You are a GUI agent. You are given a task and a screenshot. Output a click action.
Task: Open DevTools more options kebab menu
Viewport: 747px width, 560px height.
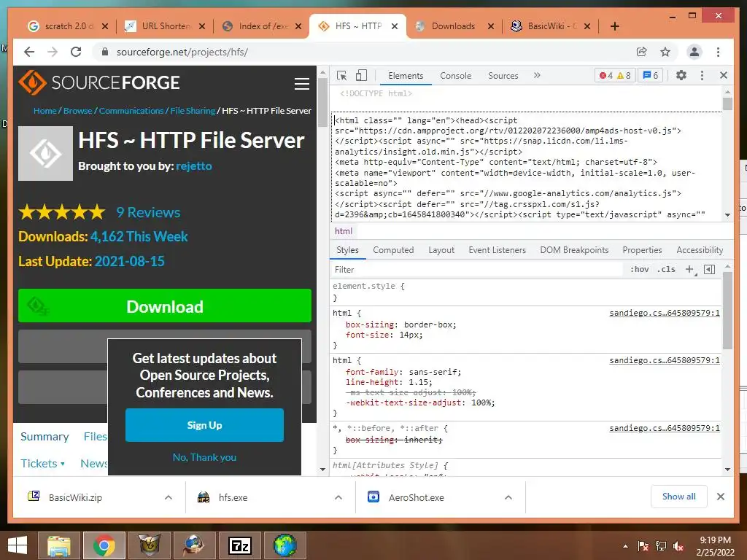click(702, 75)
